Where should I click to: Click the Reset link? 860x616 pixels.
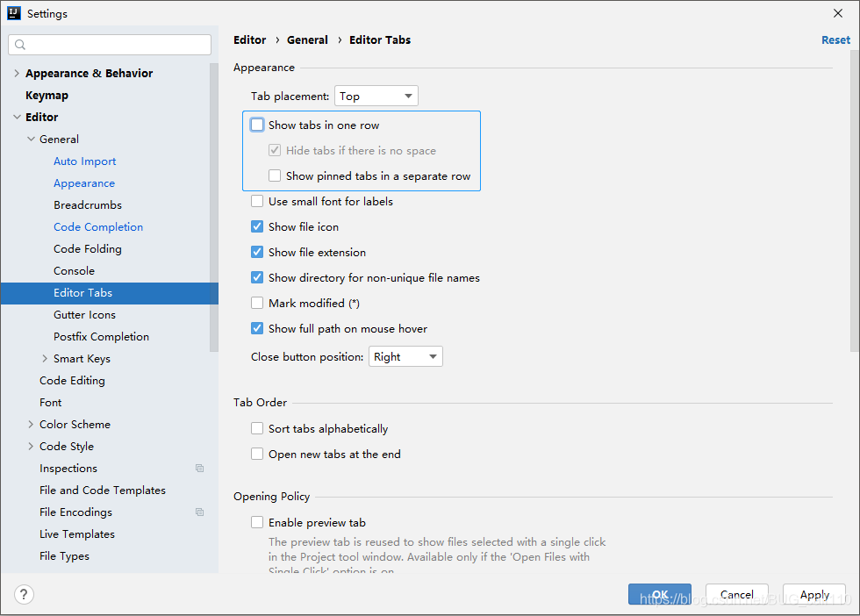(835, 39)
